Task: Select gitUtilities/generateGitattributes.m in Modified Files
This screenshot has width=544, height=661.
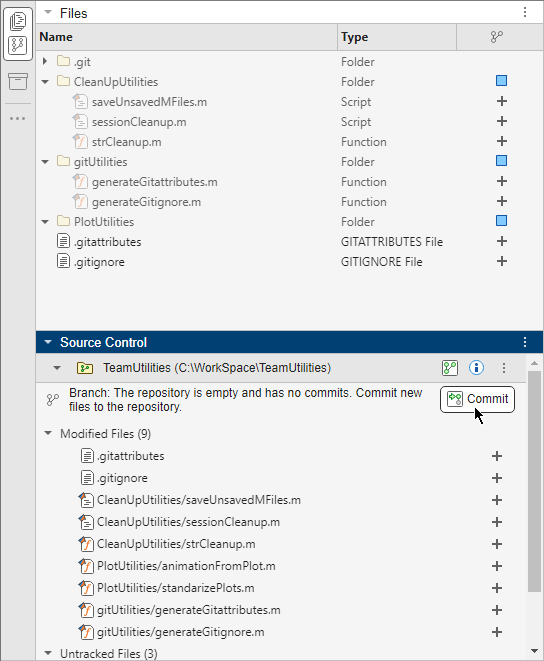Action: (x=189, y=610)
